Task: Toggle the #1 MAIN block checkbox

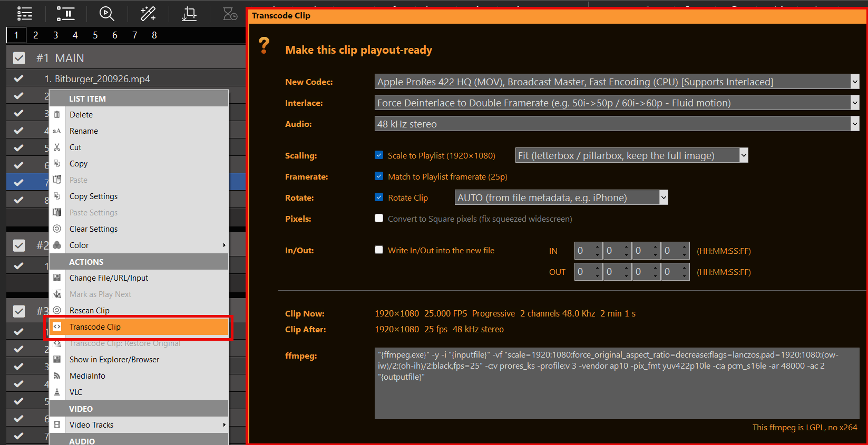Action: pos(19,58)
